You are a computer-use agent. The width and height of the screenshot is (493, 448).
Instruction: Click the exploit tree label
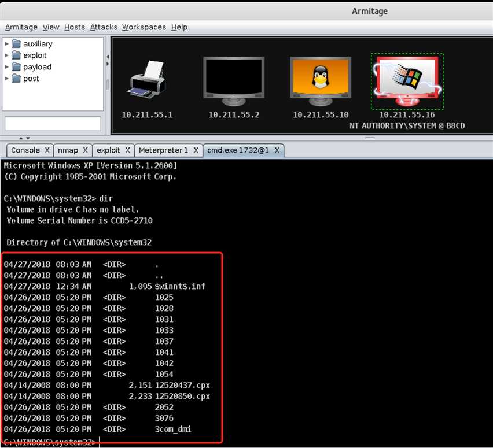(35, 55)
